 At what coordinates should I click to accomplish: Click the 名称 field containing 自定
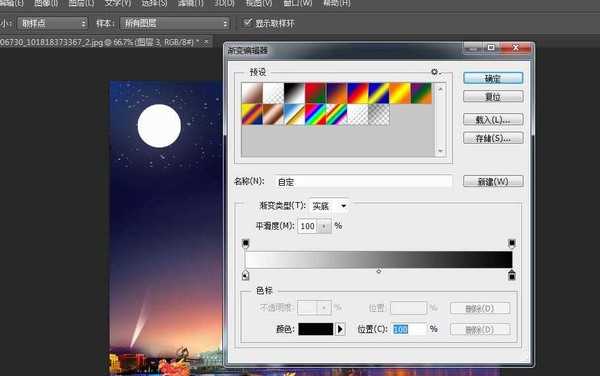click(363, 182)
